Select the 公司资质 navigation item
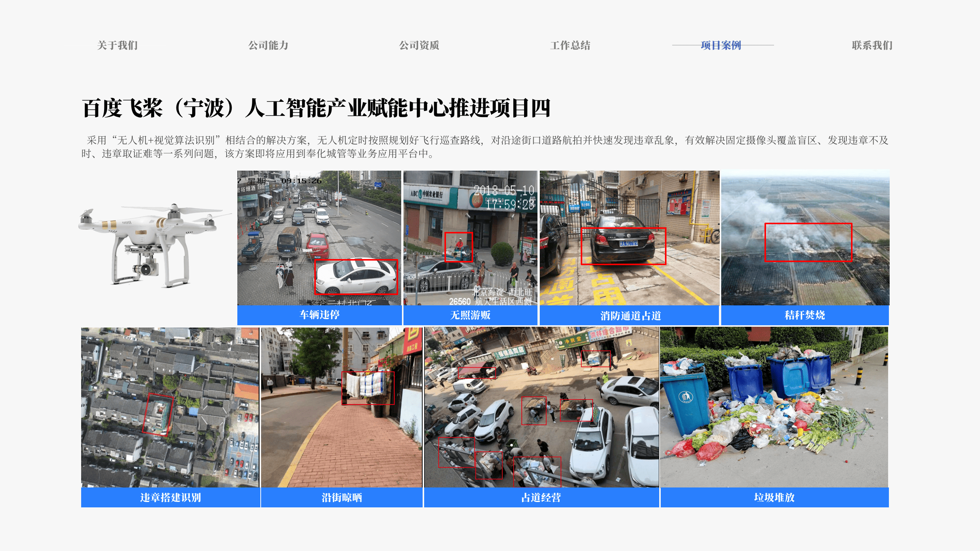The width and height of the screenshot is (980, 551). click(419, 45)
